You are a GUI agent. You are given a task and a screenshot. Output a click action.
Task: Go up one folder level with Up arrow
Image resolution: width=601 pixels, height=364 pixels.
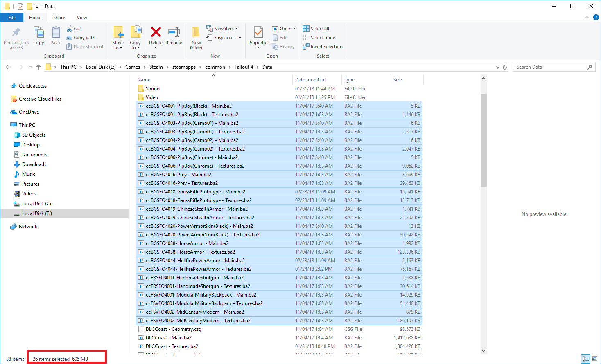pos(38,67)
